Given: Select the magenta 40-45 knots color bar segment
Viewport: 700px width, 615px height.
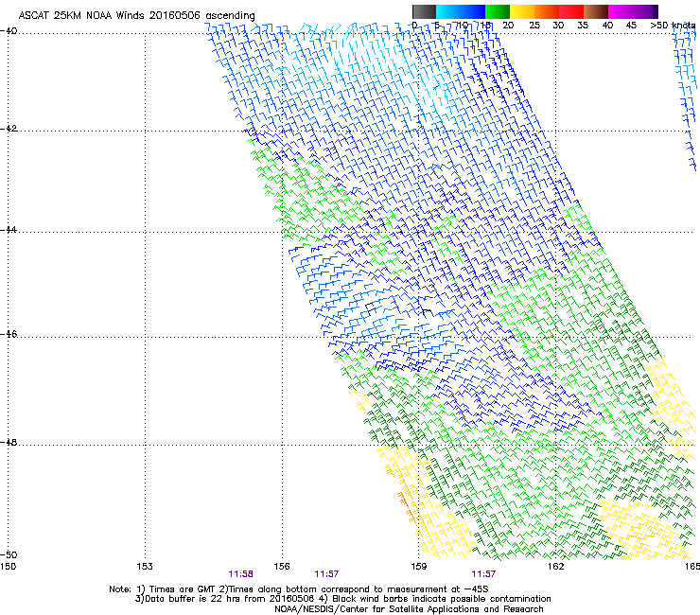Looking at the screenshot, I should (621, 11).
